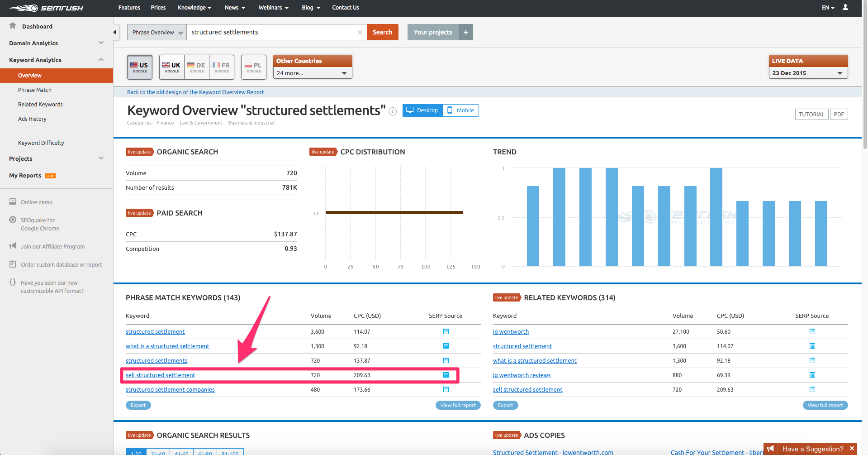
Task: Open SERP source for related 'structured settlement'
Action: 812,346
